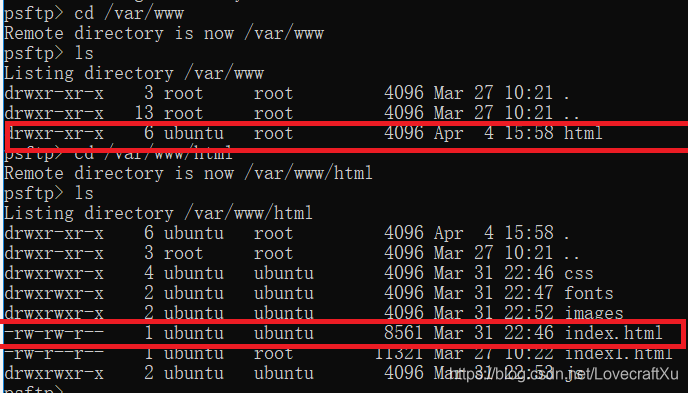The height and width of the screenshot is (393, 688).
Task: Click 'Apr' date on the html row
Action: [x=448, y=133]
